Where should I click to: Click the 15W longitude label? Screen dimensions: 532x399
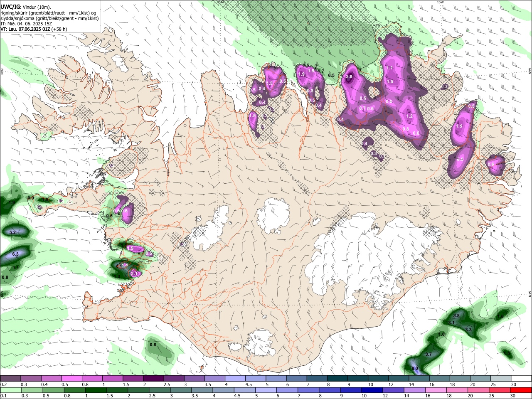(440, 2)
